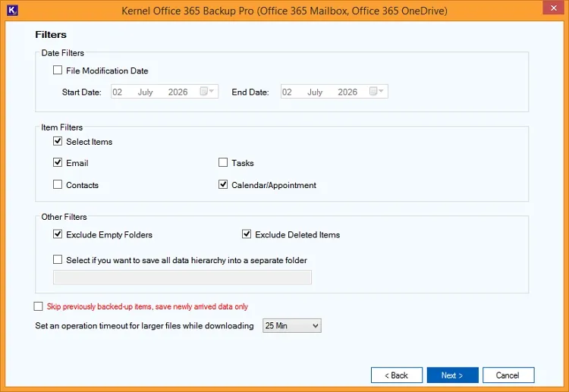Cancel the backup filters dialog
The image size is (569, 392).
click(508, 375)
